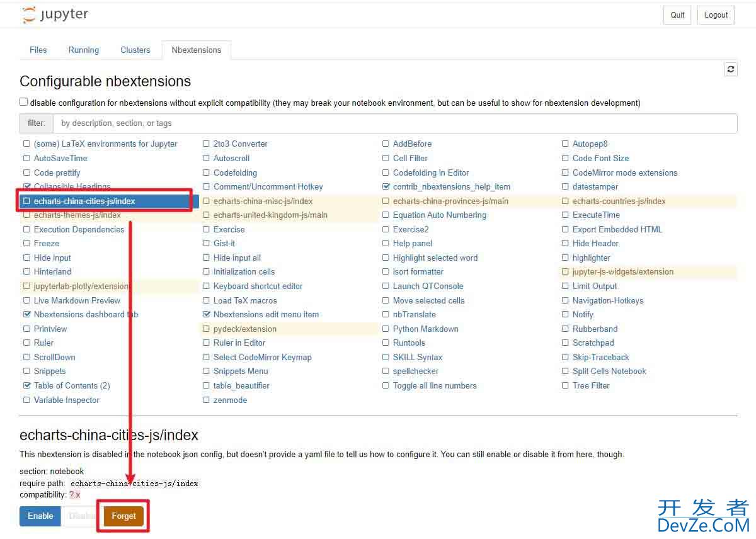This screenshot has width=756, height=539.
Task: Click the orange Forget button
Action: coord(123,516)
